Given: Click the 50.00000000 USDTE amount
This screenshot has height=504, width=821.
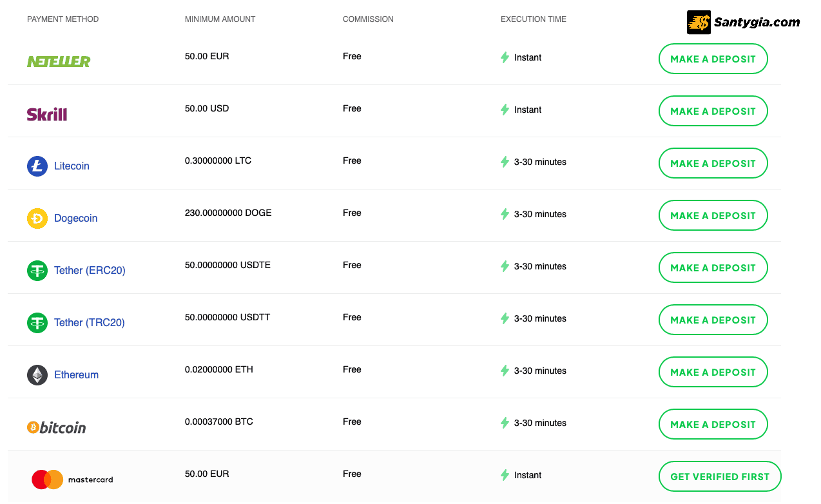Looking at the screenshot, I should 227,265.
